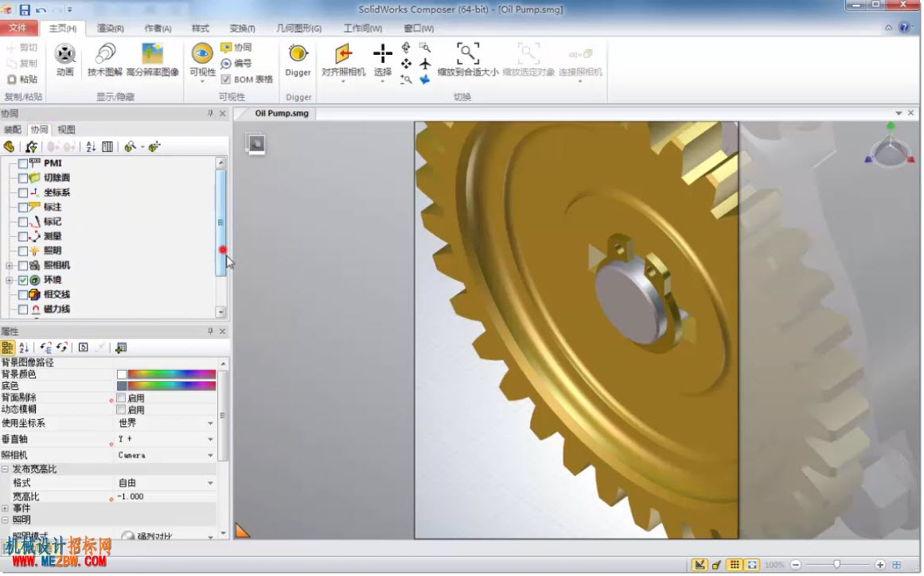
Task: Check the 标注 checkbox
Action: pyautogui.click(x=23, y=208)
